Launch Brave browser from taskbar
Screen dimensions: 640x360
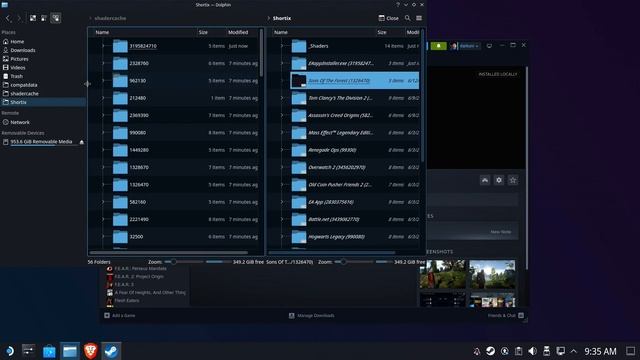click(91, 351)
